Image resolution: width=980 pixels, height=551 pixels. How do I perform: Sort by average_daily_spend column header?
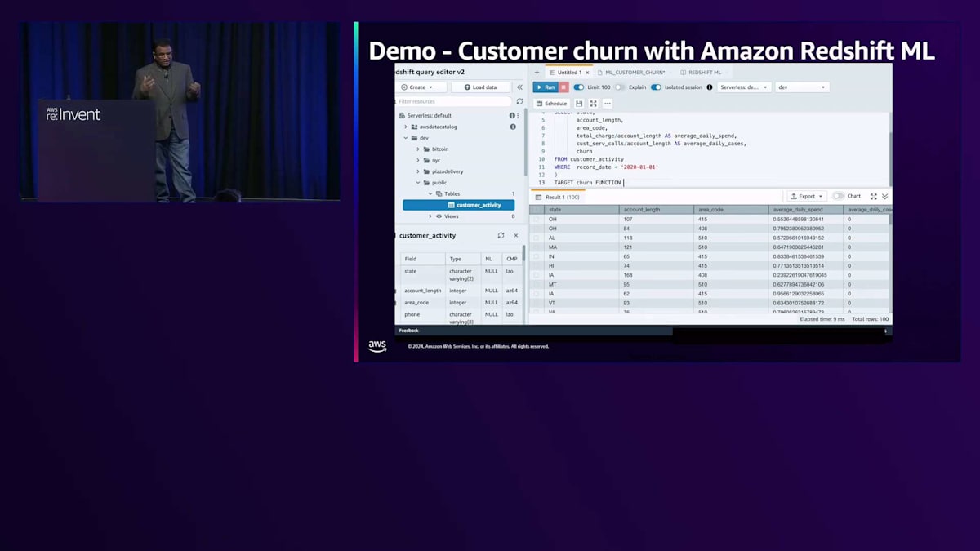pyautogui.click(x=807, y=210)
